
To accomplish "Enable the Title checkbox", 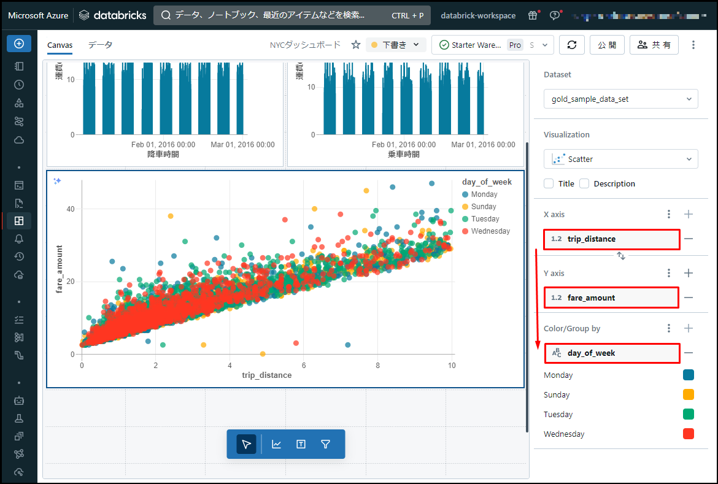I will (x=549, y=184).
